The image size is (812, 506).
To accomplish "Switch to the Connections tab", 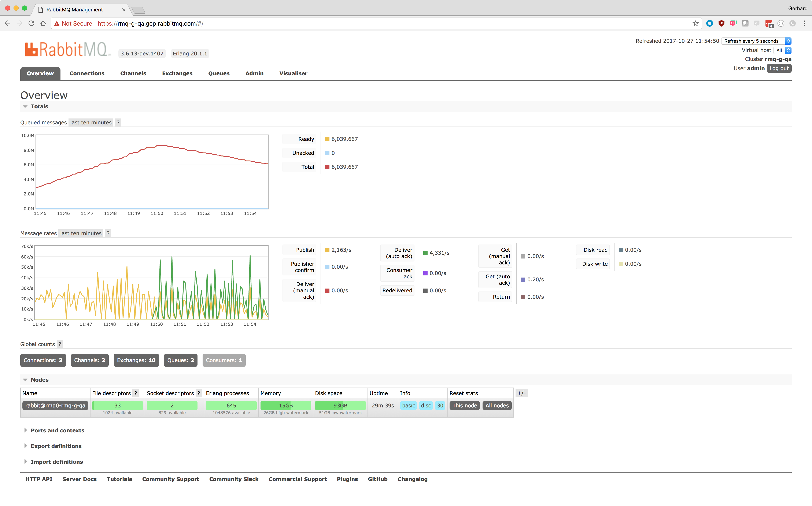I will click(x=87, y=73).
